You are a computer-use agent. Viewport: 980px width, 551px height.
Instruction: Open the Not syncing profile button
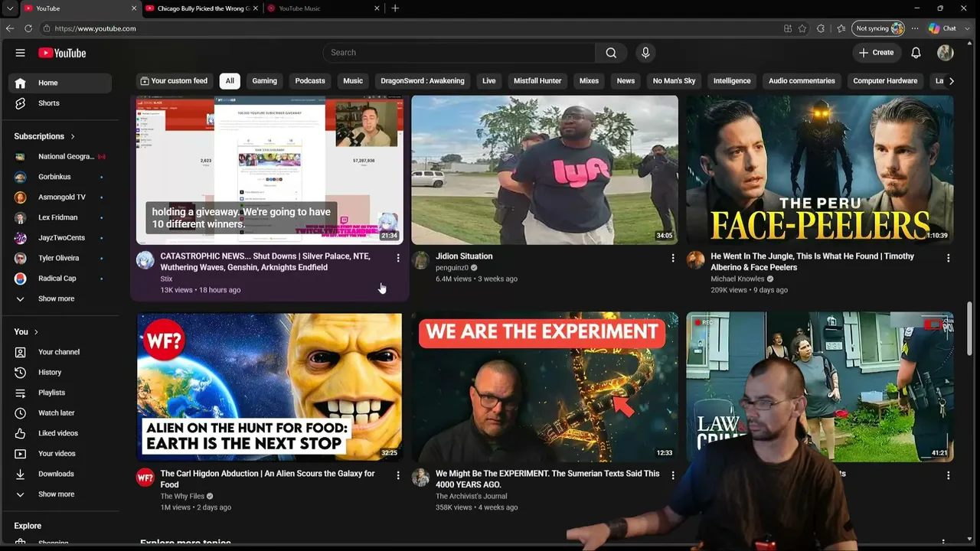(879, 28)
